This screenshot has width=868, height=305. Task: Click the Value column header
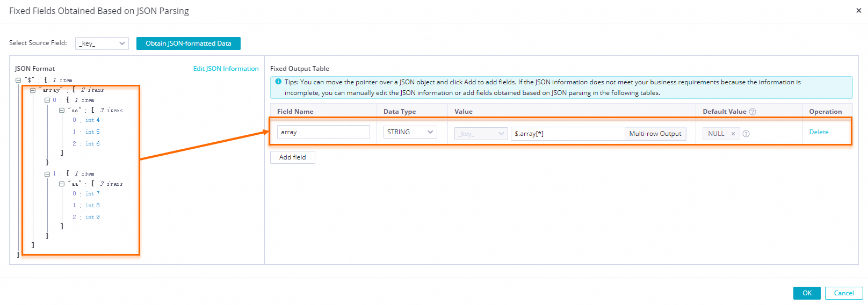click(x=464, y=112)
